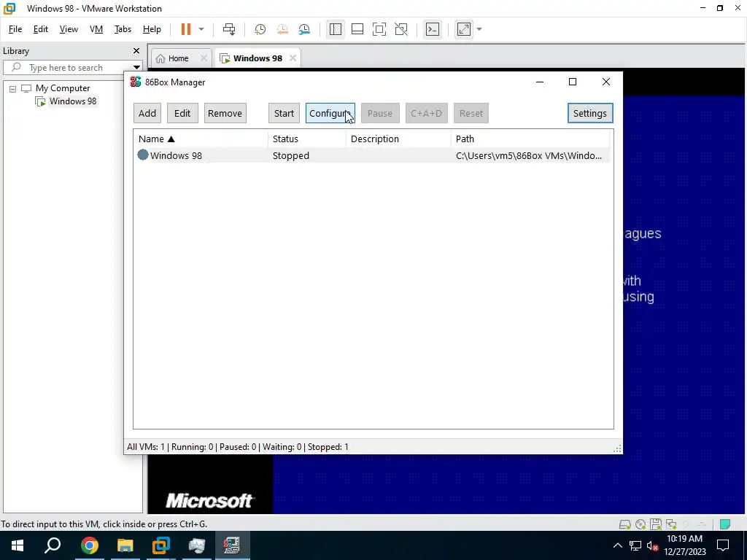Close the Home tab with its X
This screenshot has width=747, height=560.
pyautogui.click(x=204, y=58)
